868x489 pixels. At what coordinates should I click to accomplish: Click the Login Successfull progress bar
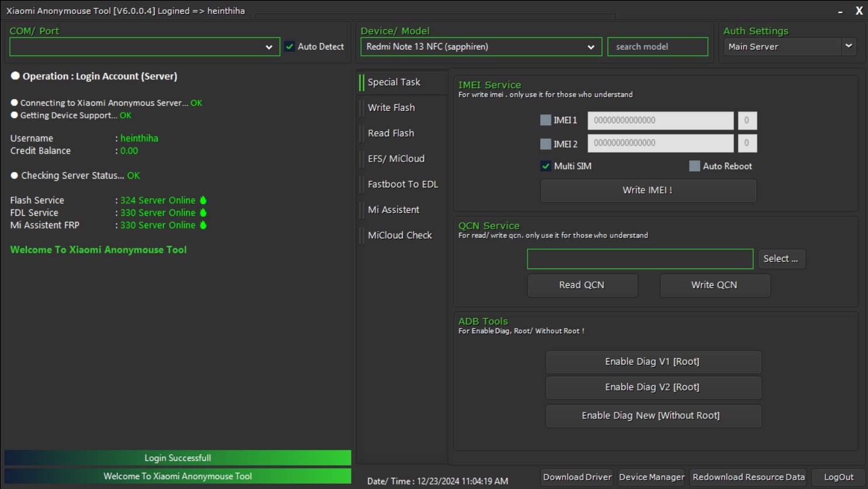[x=178, y=458]
